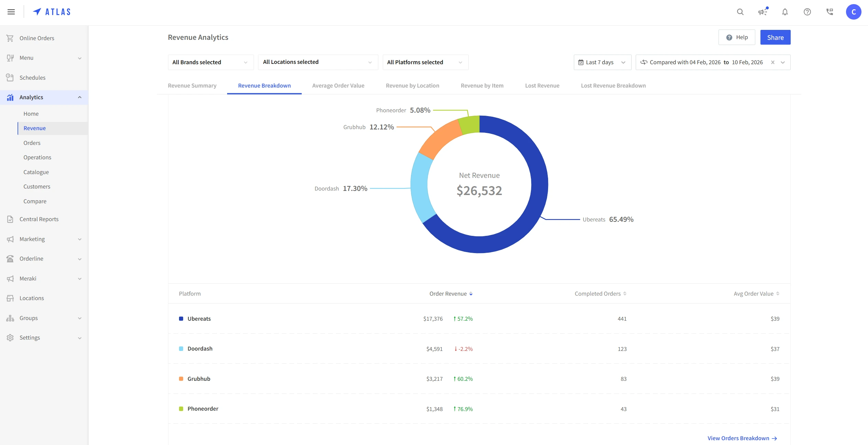The height and width of the screenshot is (445, 868).
Task: Follow the View Orders Breakdown link
Action: (742, 438)
